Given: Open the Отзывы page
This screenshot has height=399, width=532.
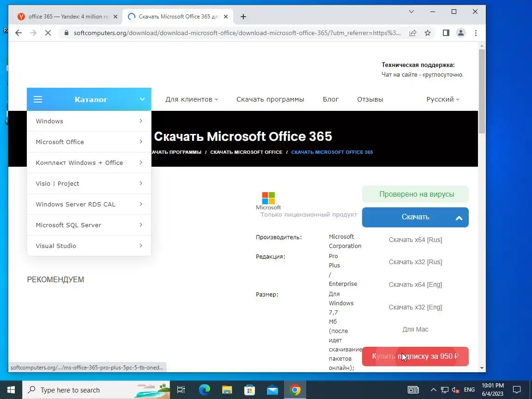Looking at the screenshot, I should 370,99.
